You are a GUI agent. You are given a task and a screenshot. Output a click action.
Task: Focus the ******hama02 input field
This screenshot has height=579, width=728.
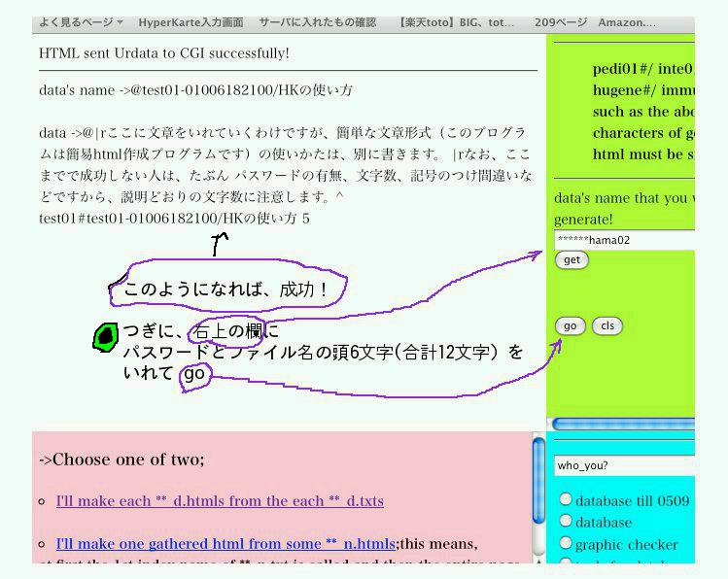click(x=624, y=240)
